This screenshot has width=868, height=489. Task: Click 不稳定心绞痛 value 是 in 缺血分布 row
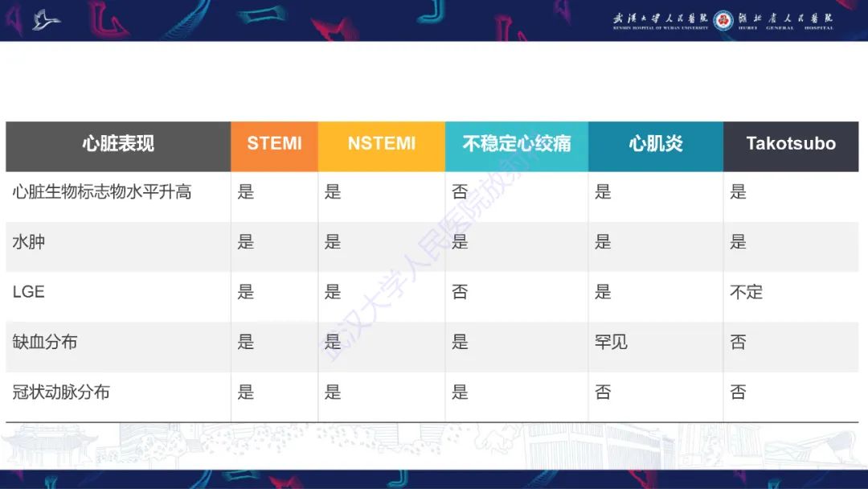point(460,342)
